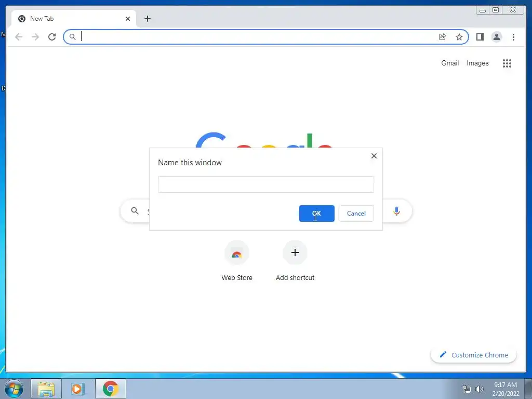The height and width of the screenshot is (399, 532).
Task: Launch Windows Media Player from the taskbar
Action: click(x=78, y=389)
